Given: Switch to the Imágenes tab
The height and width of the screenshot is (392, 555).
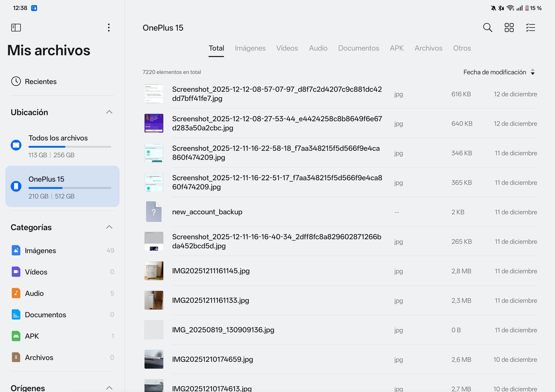Looking at the screenshot, I should coord(250,48).
